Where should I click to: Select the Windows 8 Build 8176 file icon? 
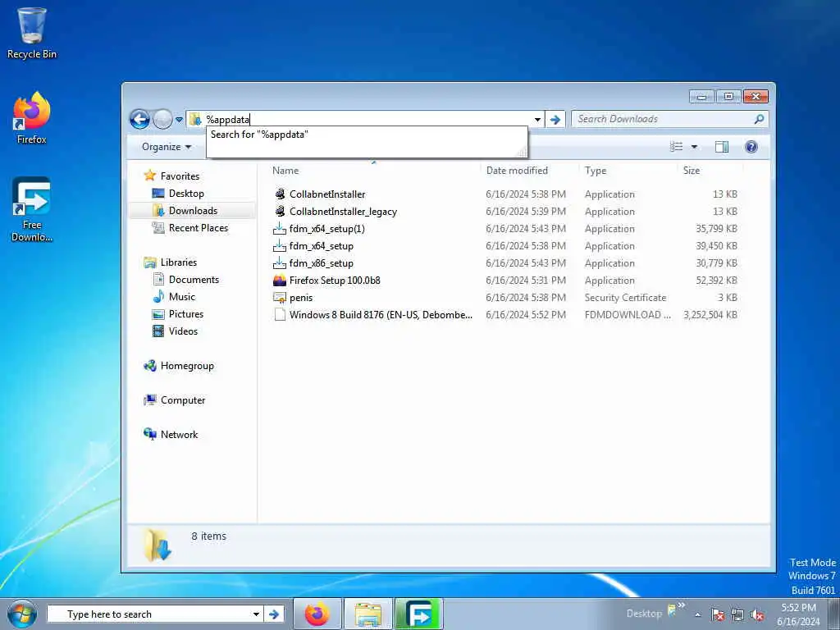(x=280, y=314)
